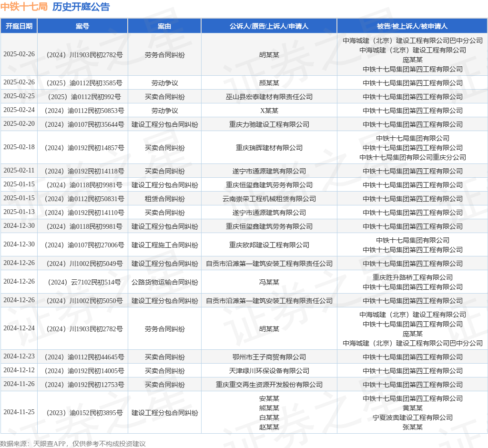This screenshot has width=488, height=448.
Task: Click the orange 中铁十七局 title text
Action: click(x=24, y=7)
